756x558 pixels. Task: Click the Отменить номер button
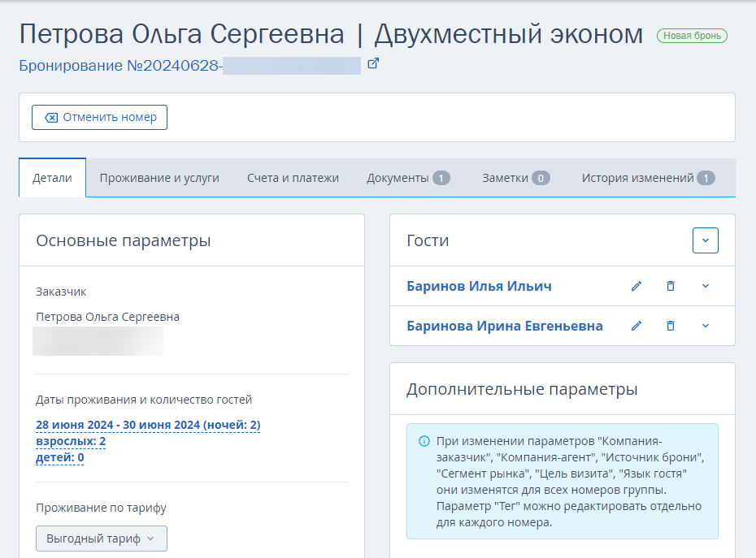pos(99,117)
